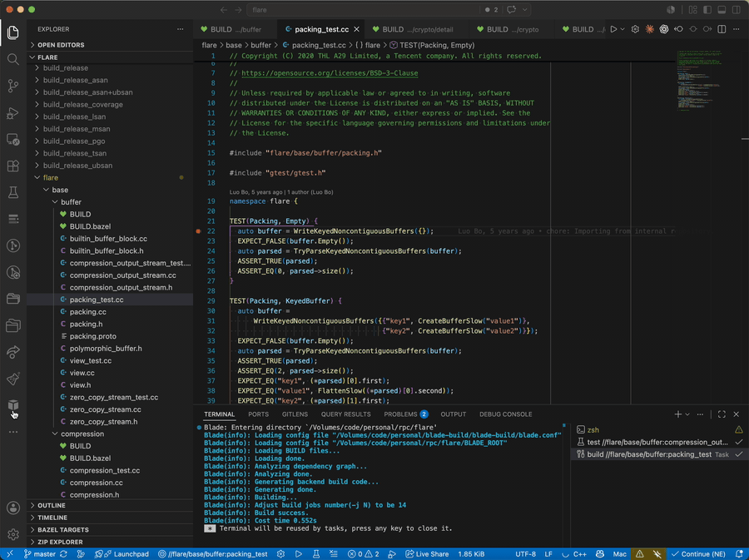The image size is (749, 560).
Task: Open the PROBLEMS panel tab
Action: (405, 414)
